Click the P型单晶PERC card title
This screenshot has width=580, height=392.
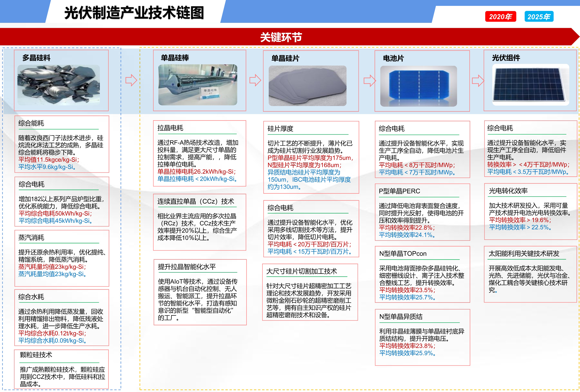coord(399,191)
